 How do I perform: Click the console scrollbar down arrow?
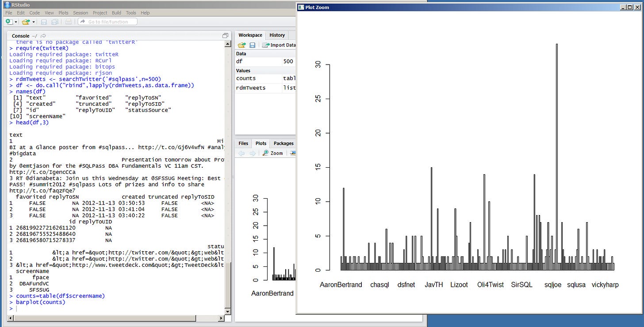(x=228, y=311)
